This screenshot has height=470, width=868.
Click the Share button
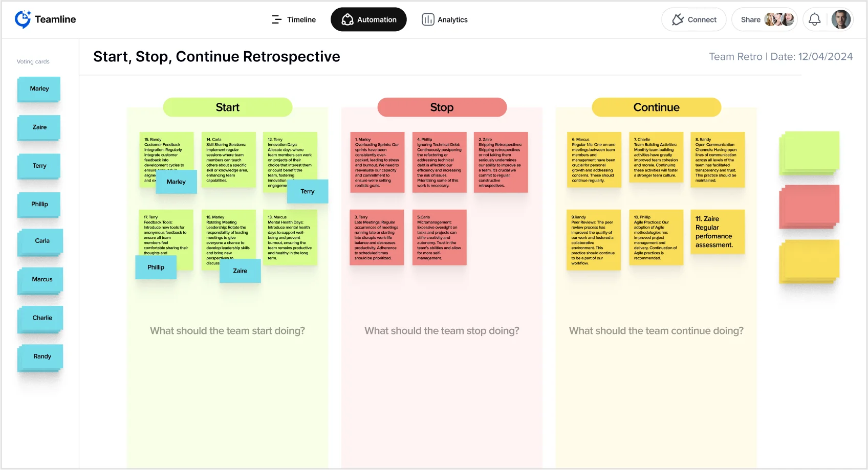pos(750,19)
